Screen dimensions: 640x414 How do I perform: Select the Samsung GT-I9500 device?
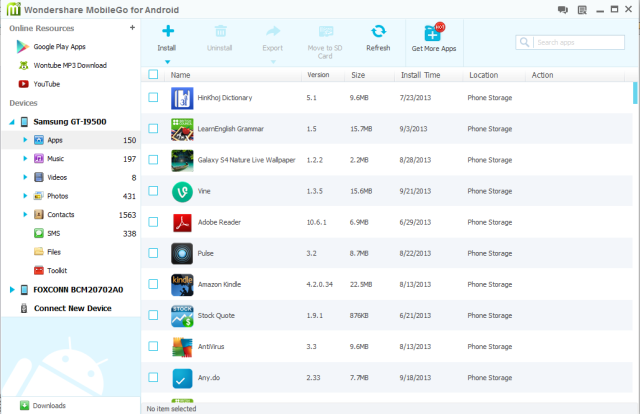click(x=70, y=122)
